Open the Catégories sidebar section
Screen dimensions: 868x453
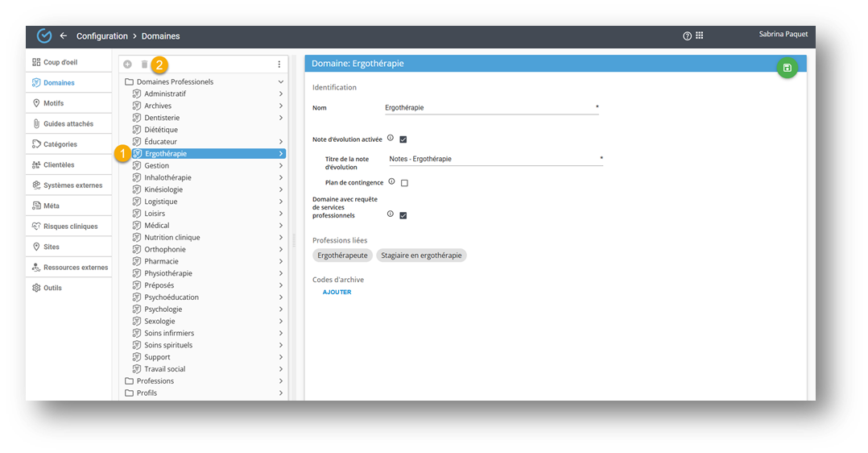pos(60,144)
